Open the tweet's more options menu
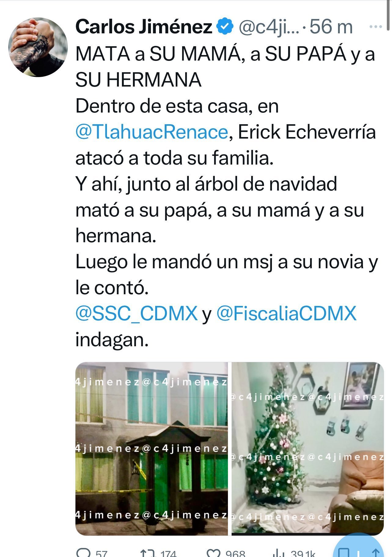Screen dimensions: 392x557 tap(376, 27)
